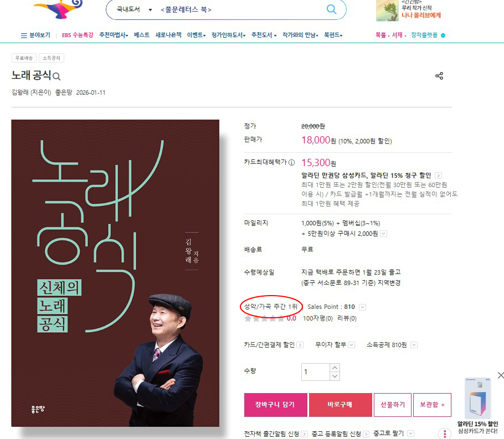
Task: Open the 새로나온책 menu item
Action: 168,35
